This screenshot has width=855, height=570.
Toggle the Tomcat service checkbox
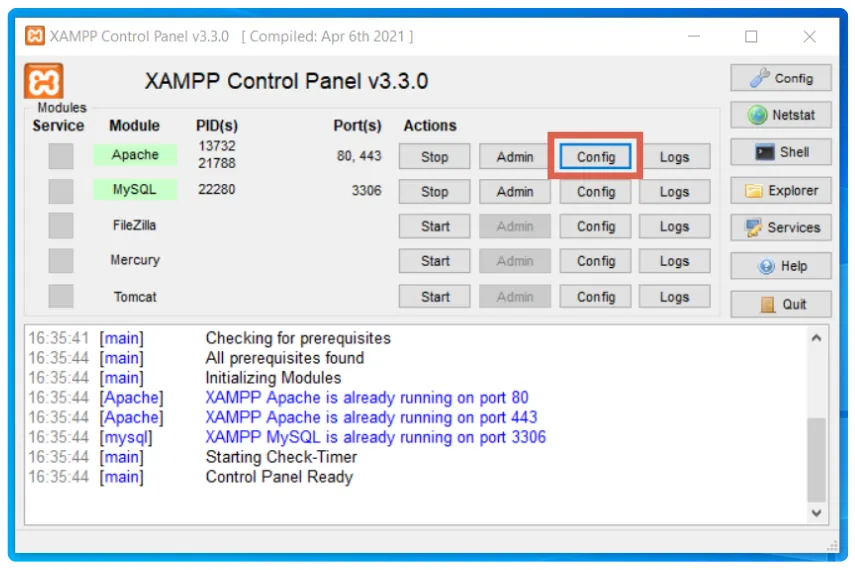(x=61, y=296)
